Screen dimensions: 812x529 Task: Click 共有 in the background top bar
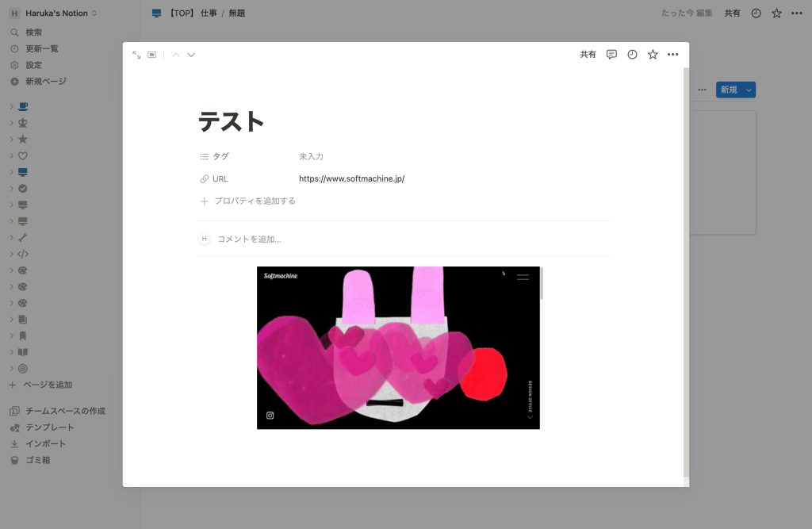point(732,13)
